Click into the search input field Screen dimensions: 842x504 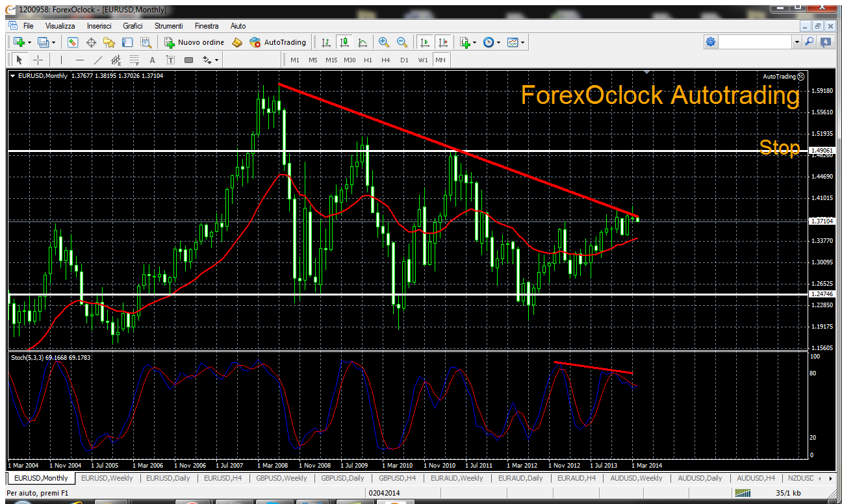[756, 42]
